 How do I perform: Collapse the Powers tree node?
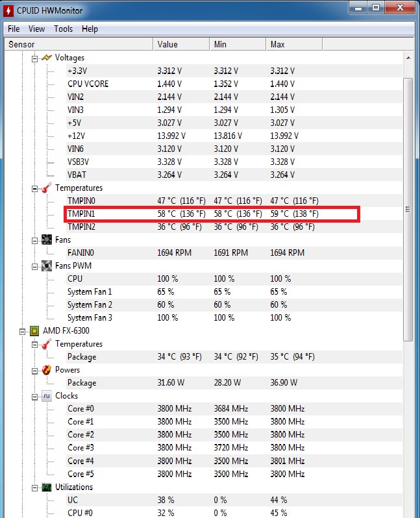pyautogui.click(x=34, y=371)
